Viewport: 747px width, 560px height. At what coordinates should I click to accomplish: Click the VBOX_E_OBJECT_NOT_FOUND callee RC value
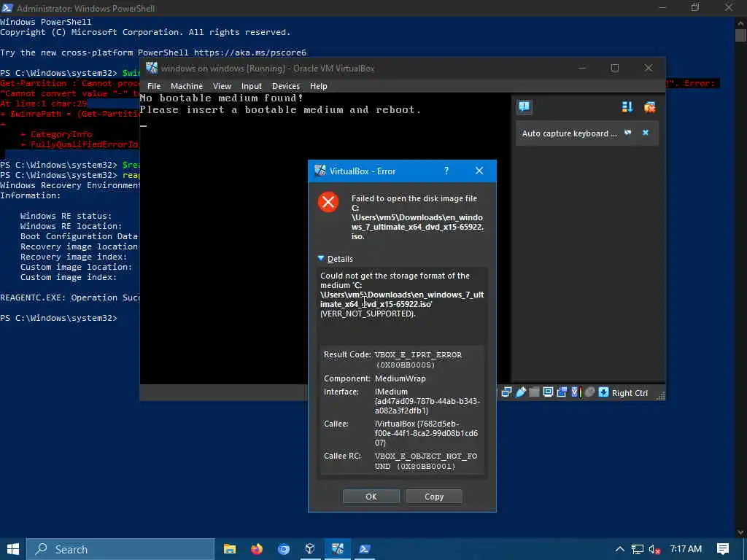coord(425,461)
